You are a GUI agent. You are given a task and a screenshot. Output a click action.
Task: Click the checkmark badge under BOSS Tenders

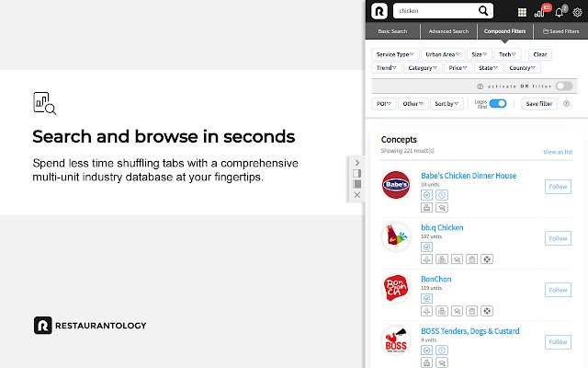[426, 351]
